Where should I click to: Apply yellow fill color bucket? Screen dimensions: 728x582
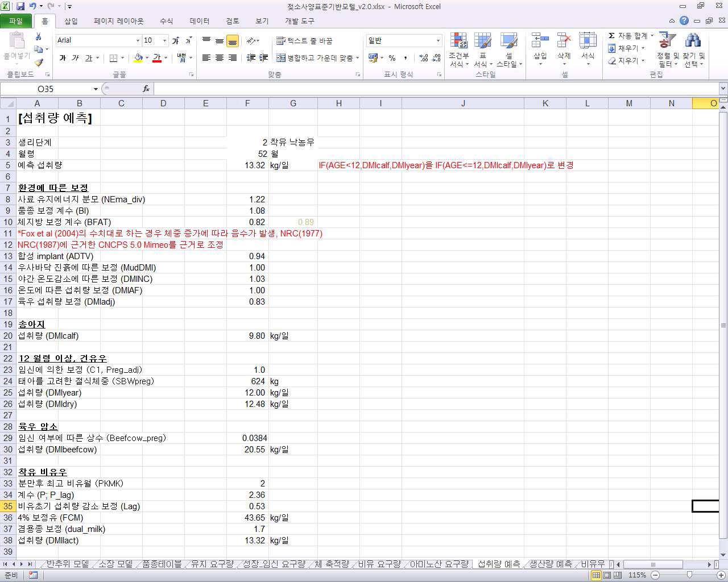click(138, 58)
